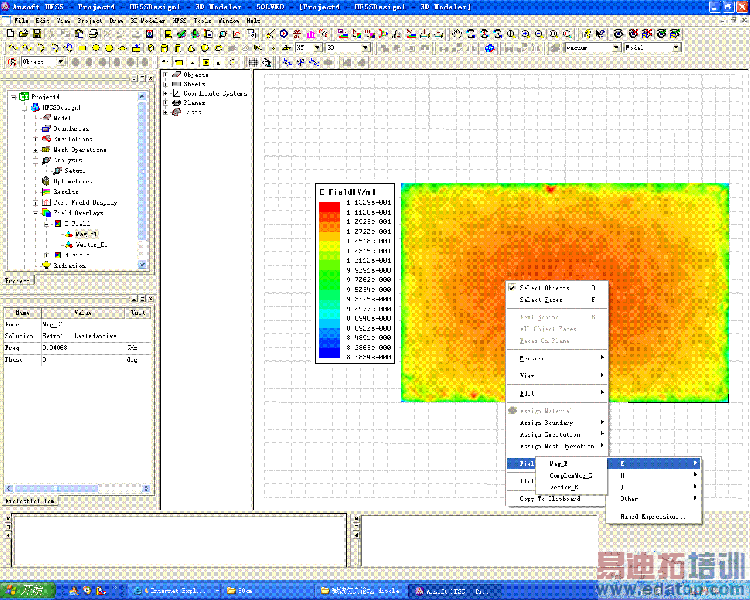The height and width of the screenshot is (600, 750).
Task: Open Named Expression from the submenu
Action: (652, 516)
